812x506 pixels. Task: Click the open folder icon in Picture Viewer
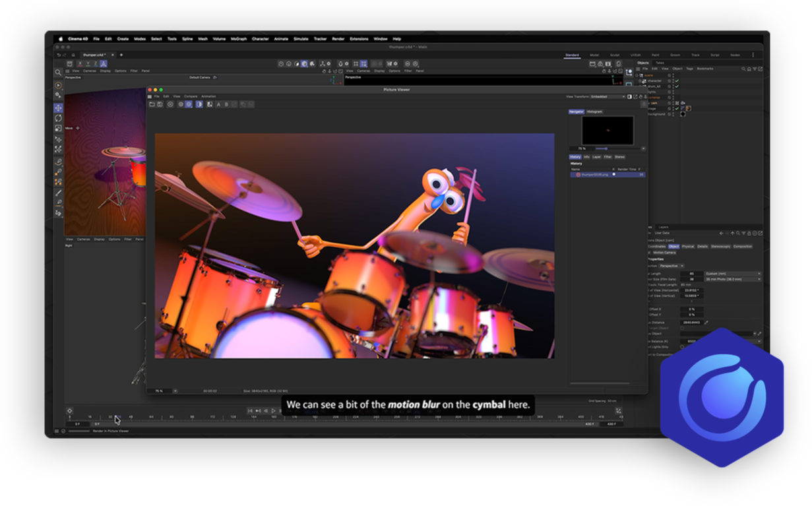[x=152, y=104]
